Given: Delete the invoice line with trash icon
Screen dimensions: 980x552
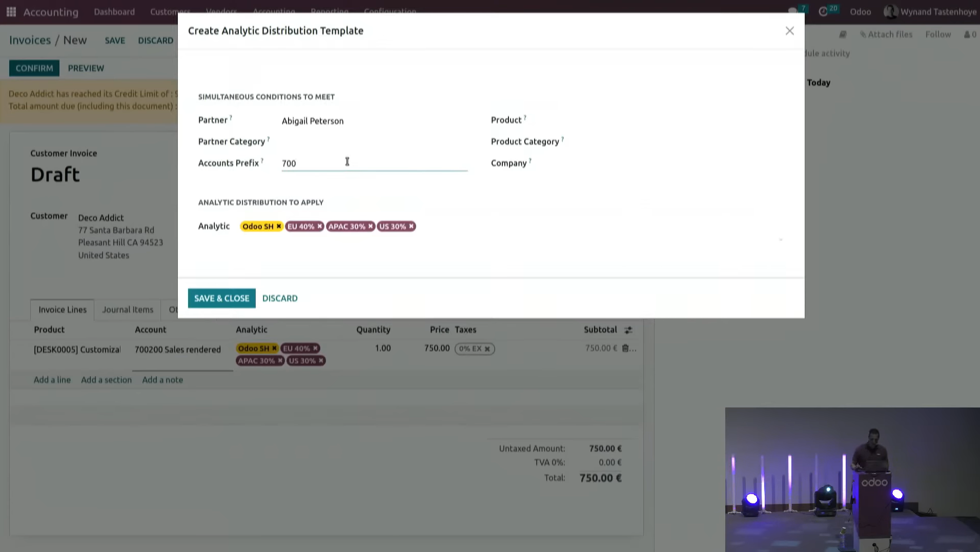Looking at the screenshot, I should pyautogui.click(x=625, y=348).
